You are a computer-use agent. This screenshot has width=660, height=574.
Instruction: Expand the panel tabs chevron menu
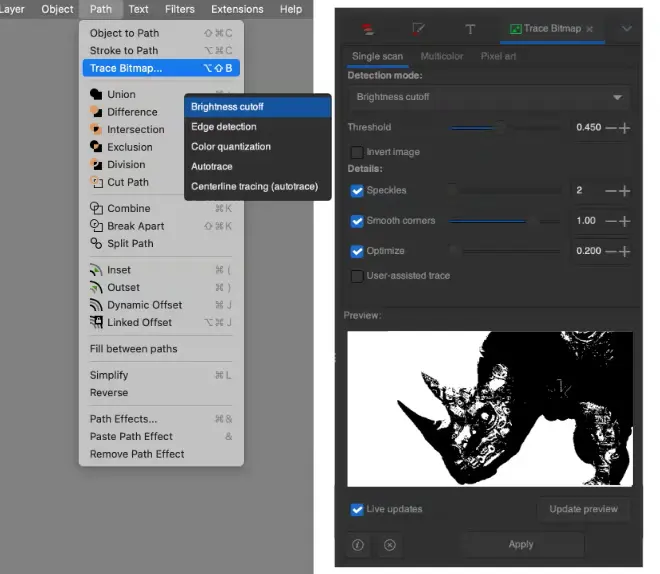627,29
